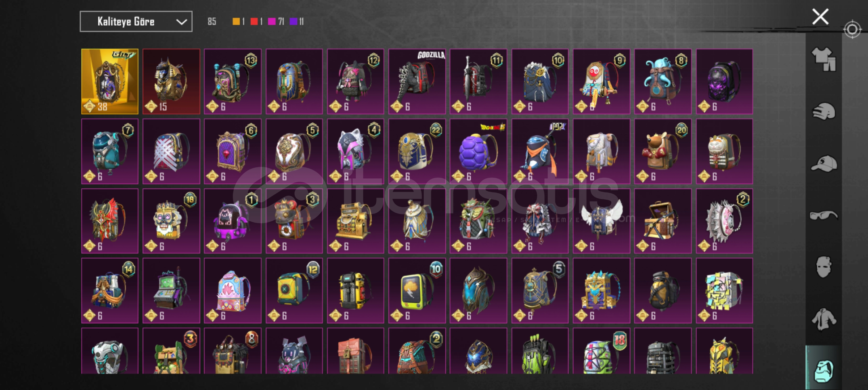Image resolution: width=868 pixels, height=390 pixels.
Task: Pick the purple turtle shell backpack
Action: [478, 151]
